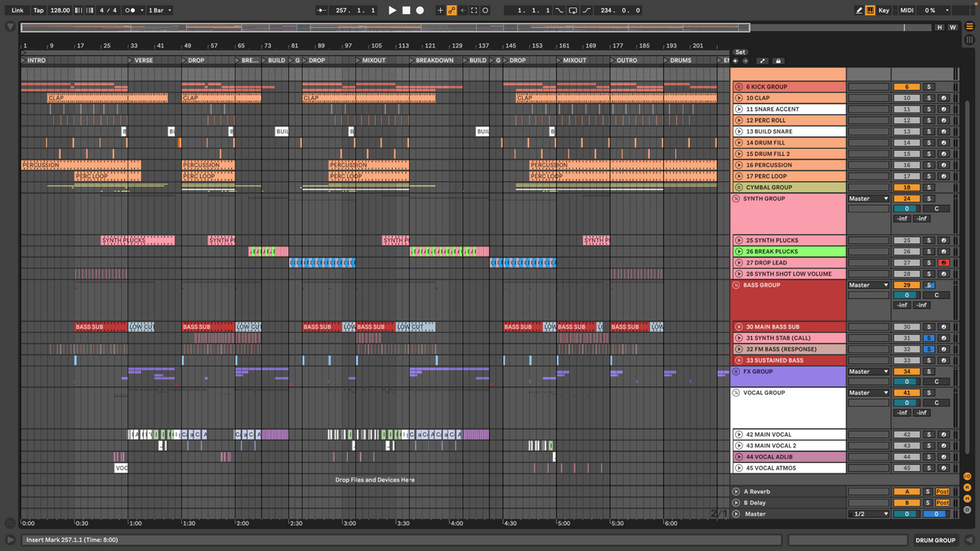Toggle Follow playback arrow icon
Image resolution: width=980 pixels, height=551 pixels.
(x=321, y=11)
